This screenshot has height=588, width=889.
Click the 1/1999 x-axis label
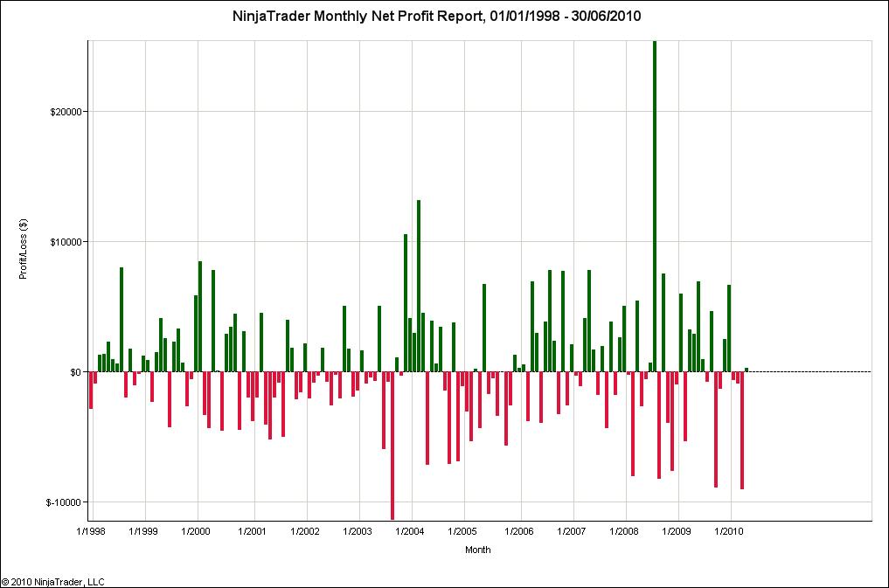(142, 531)
